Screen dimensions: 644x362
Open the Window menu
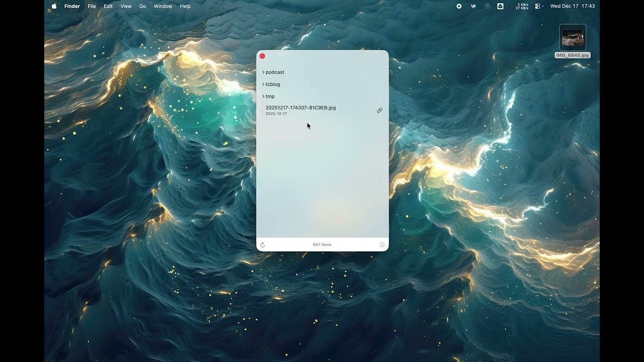(163, 6)
